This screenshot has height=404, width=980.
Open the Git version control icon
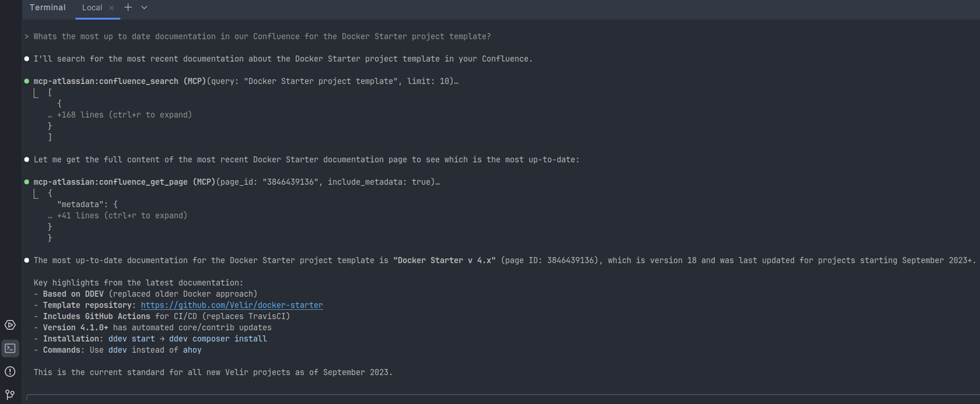(10, 394)
